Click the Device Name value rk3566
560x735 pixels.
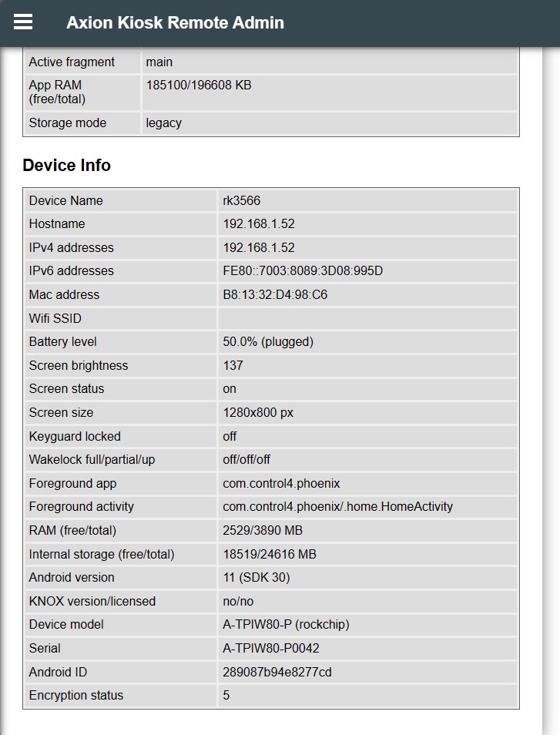242,201
